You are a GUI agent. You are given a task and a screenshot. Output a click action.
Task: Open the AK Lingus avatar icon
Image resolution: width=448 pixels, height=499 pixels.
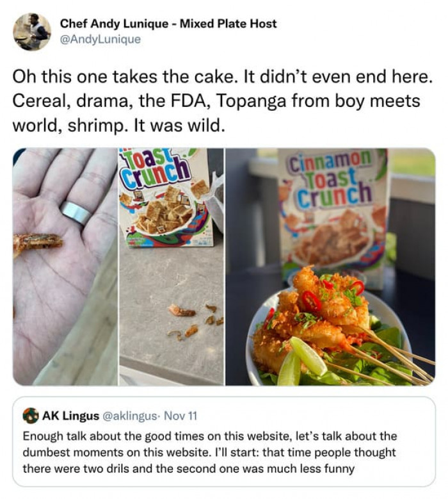point(31,416)
